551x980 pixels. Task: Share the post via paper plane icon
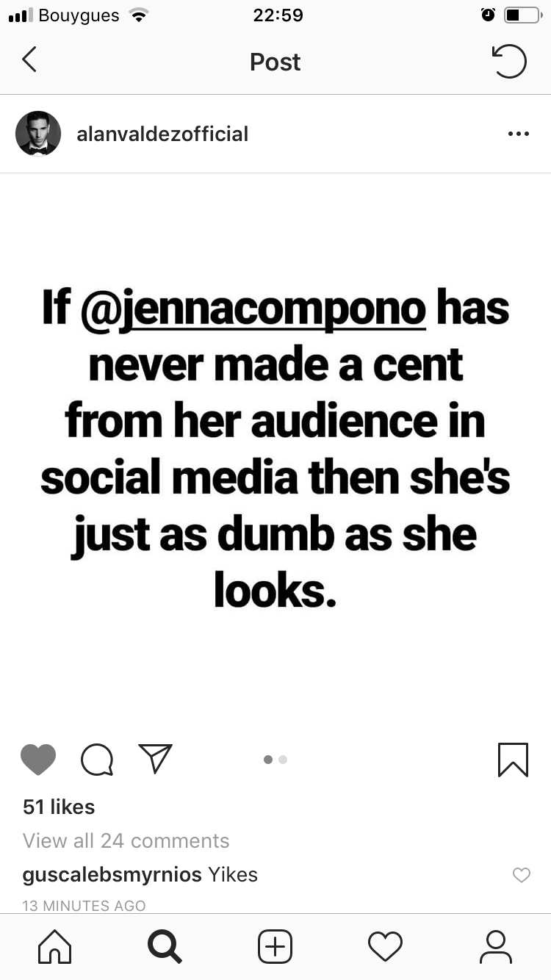pyautogui.click(x=155, y=759)
